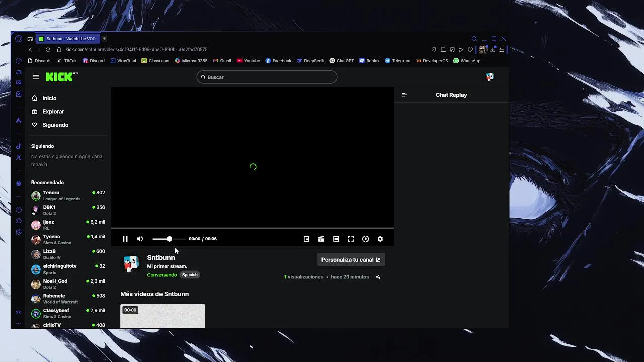Open the Sntbunn channel name link
The height and width of the screenshot is (362, 644).
[161, 258]
